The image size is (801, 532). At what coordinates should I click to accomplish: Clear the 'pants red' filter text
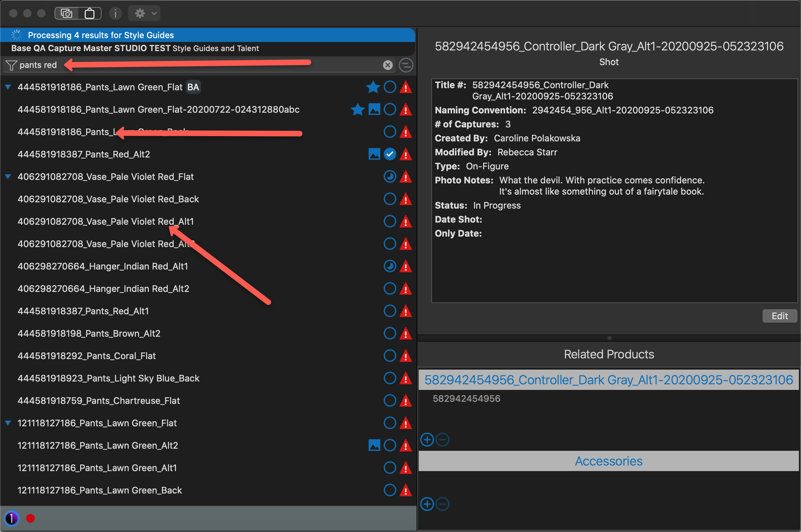coord(388,65)
